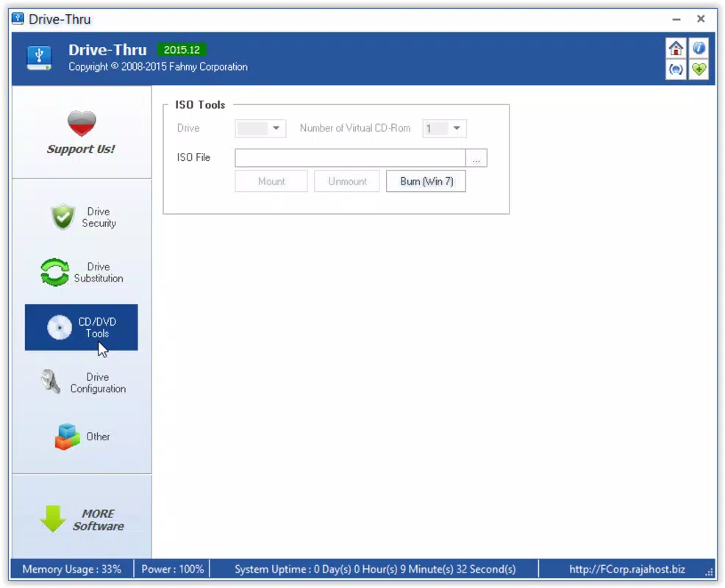Click the broadcast signal icon in header
725x588 pixels.
click(676, 70)
